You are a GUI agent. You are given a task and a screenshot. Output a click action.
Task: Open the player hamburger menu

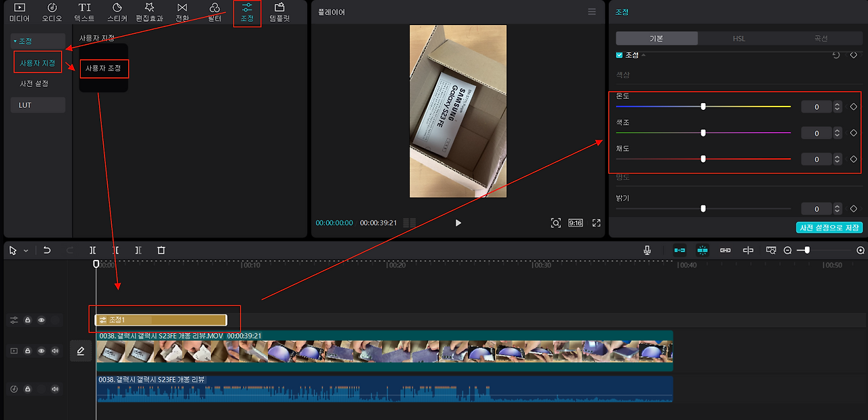(592, 12)
